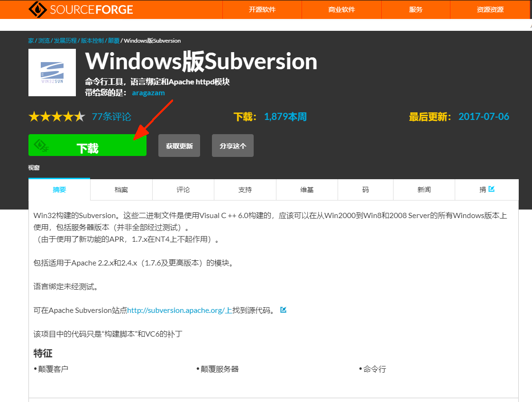Open the subversion.apache.org link
The image size is (532, 402).
point(180,311)
